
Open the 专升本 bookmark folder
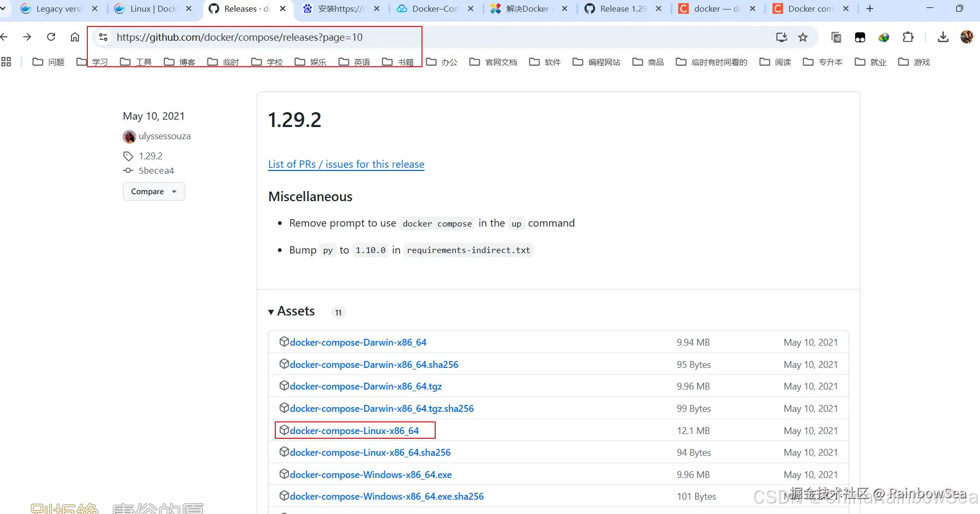(x=823, y=62)
